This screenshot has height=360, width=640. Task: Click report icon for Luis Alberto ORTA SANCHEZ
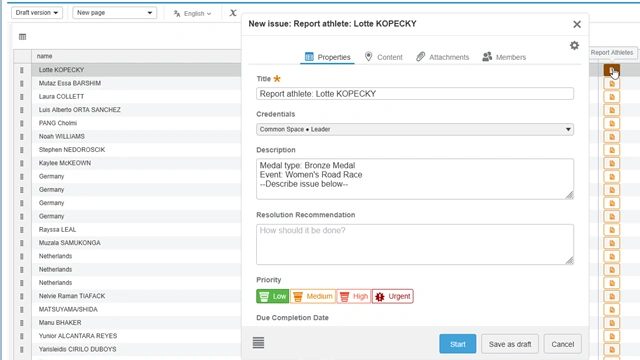pos(611,110)
